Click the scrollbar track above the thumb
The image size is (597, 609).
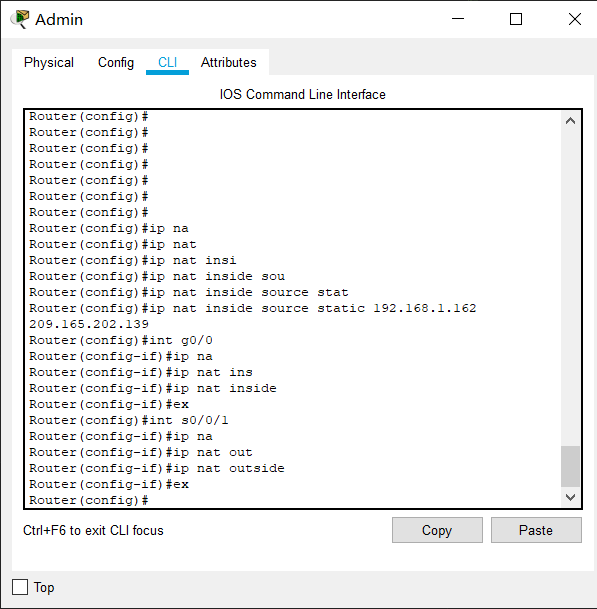570,287
